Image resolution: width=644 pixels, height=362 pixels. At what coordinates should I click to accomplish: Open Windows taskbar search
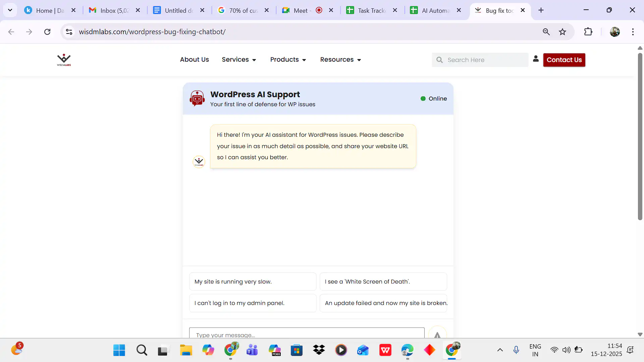142,350
